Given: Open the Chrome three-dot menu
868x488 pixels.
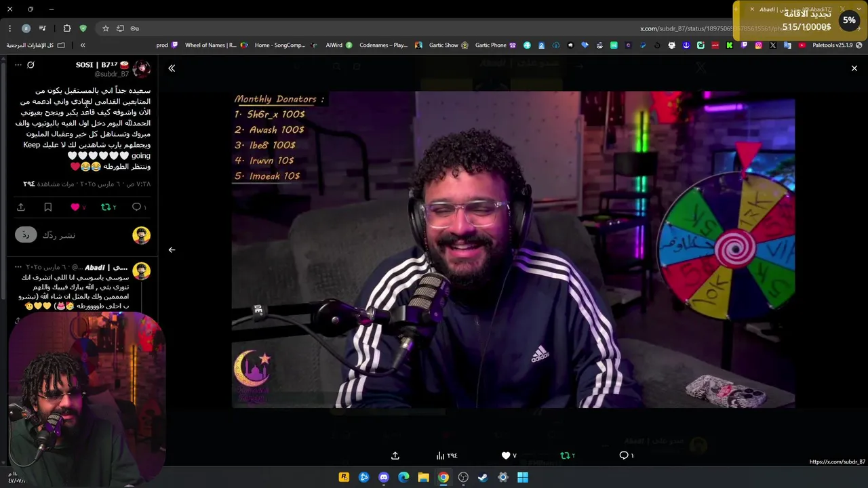Looking at the screenshot, I should 9,28.
